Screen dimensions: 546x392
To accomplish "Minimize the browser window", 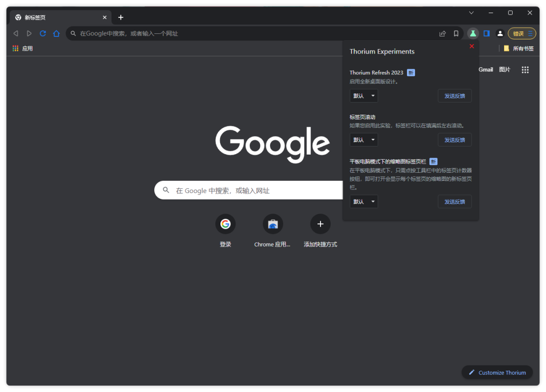I will [x=490, y=13].
